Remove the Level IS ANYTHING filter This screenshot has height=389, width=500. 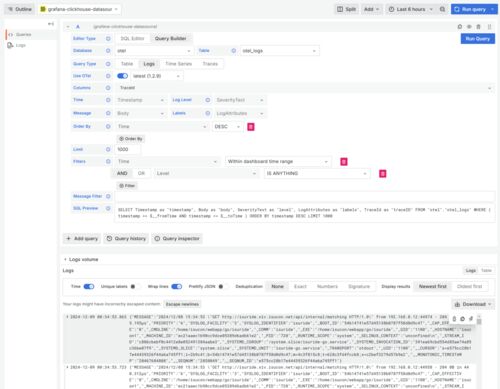click(383, 174)
